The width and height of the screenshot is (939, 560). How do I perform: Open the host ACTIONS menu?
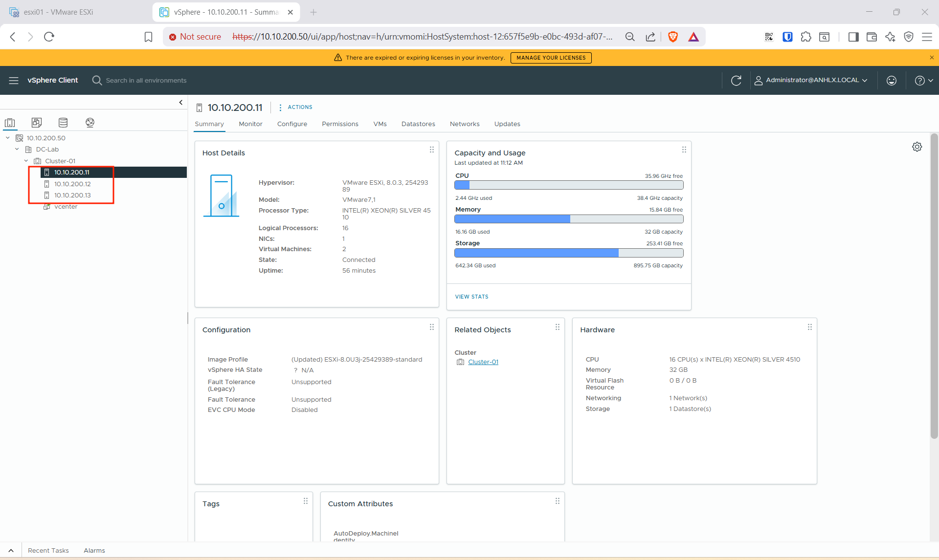[295, 107]
